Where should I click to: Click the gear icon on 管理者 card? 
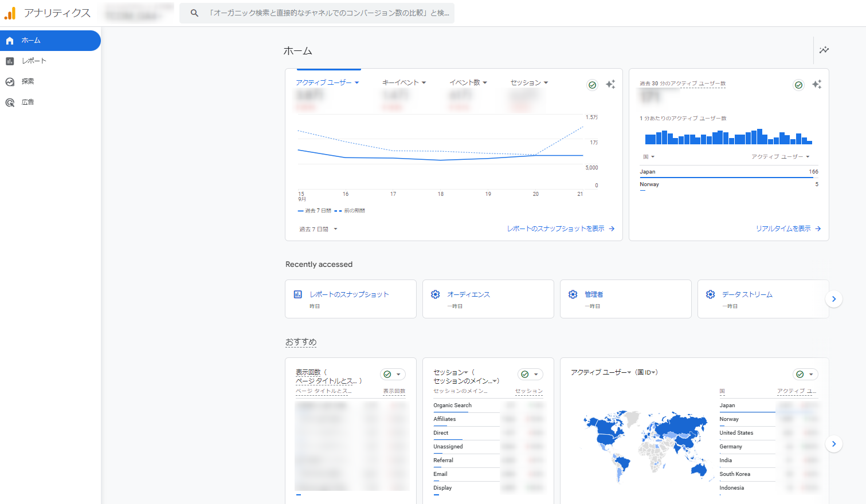573,294
